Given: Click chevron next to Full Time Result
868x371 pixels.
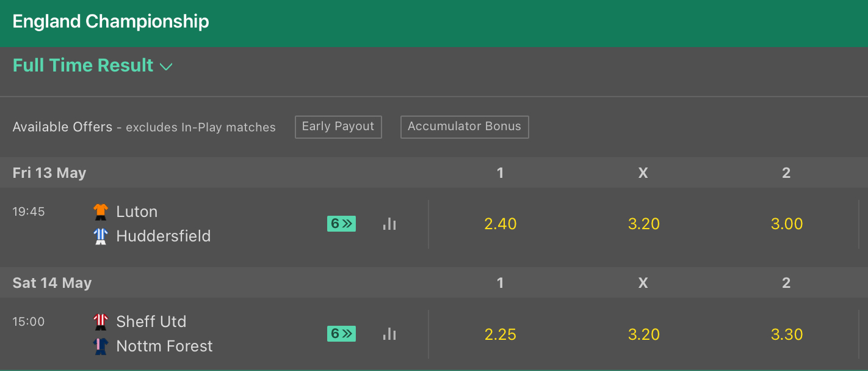Looking at the screenshot, I should [x=166, y=67].
